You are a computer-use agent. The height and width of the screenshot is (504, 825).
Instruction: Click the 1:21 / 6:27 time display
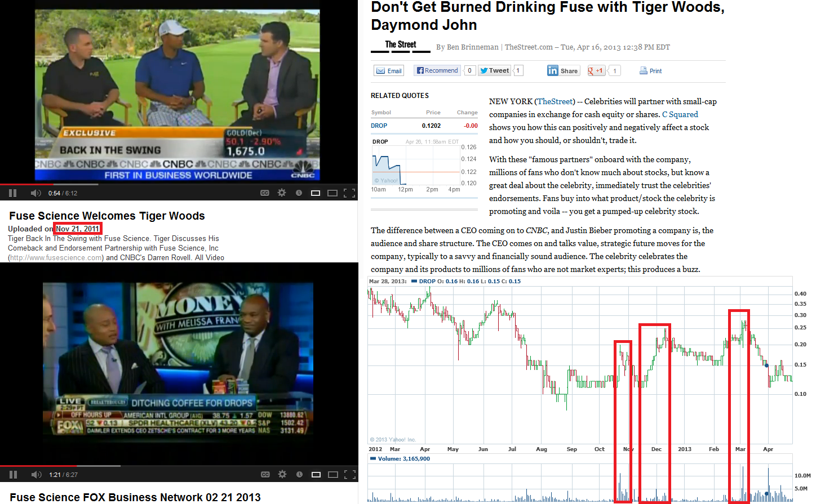(63, 475)
